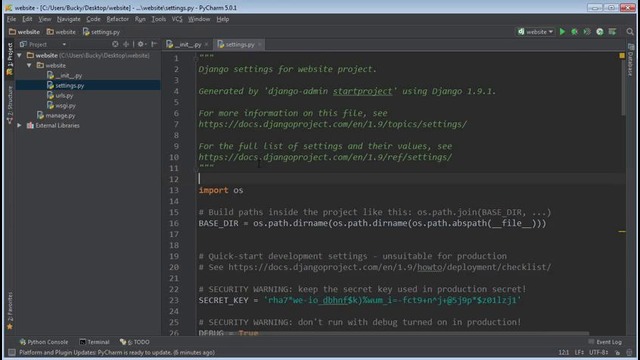Screen dimensions: 640x360
Task: Open the Window menu
Action: [199, 19]
